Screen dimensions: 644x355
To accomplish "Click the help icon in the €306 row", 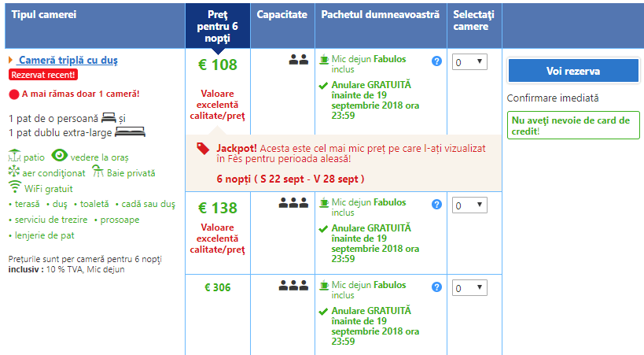I will click(x=436, y=287).
